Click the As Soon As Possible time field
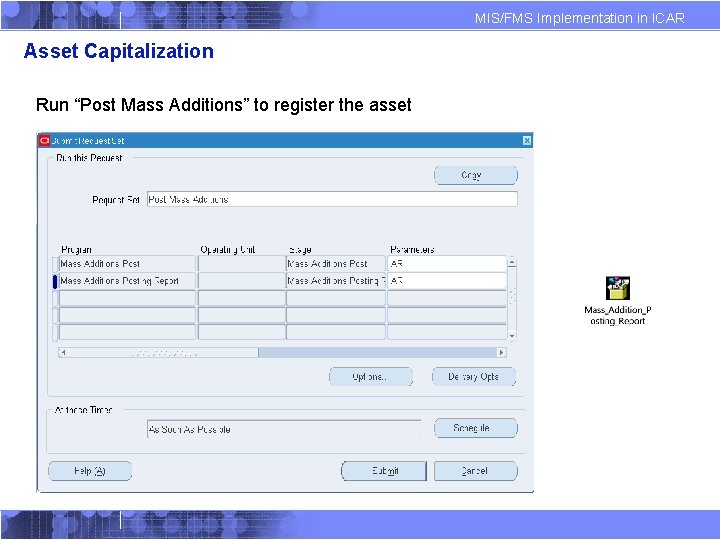The height and width of the screenshot is (540, 720). [284, 429]
